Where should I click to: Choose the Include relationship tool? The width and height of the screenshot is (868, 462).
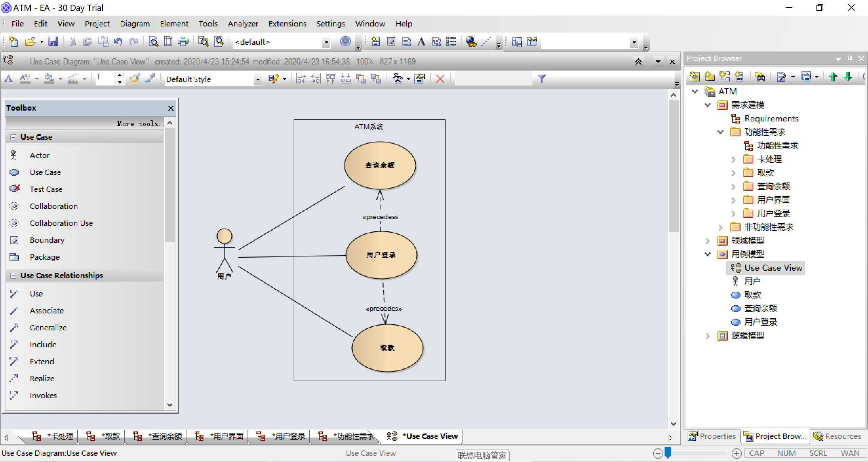(43, 345)
